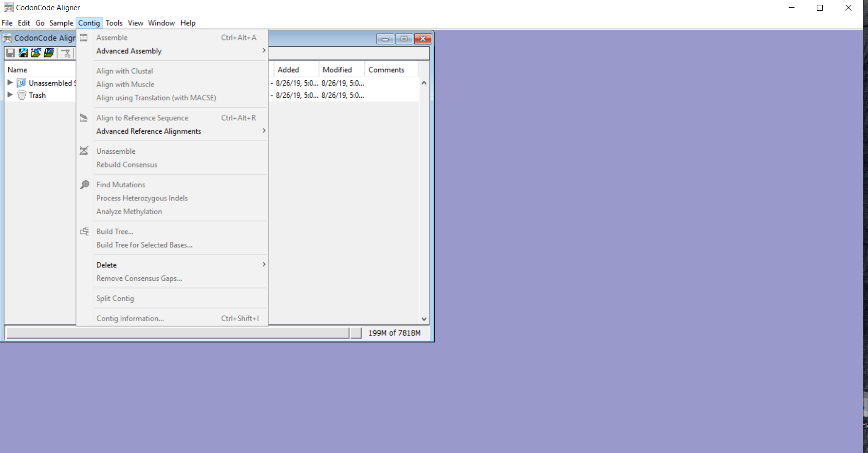Maximize the inner project window
868x453 pixels.
404,39
